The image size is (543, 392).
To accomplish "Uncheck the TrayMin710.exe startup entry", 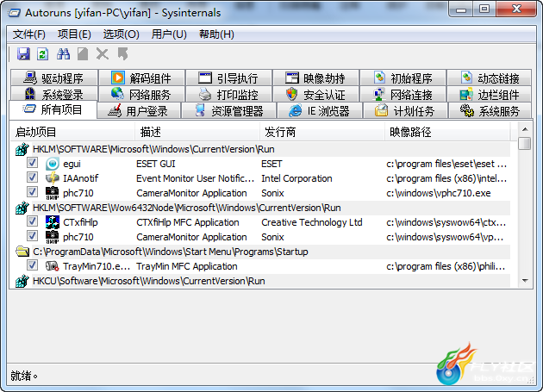I will point(32,265).
